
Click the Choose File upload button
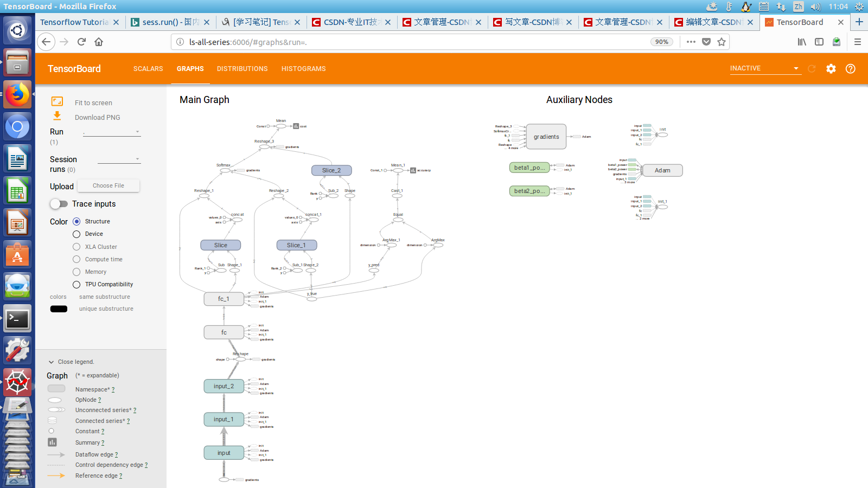click(x=108, y=185)
